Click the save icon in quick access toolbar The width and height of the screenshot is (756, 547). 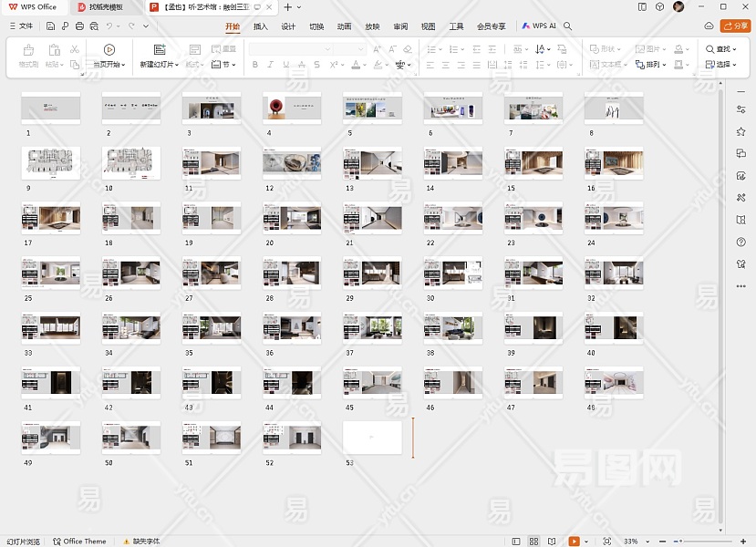[x=50, y=26]
